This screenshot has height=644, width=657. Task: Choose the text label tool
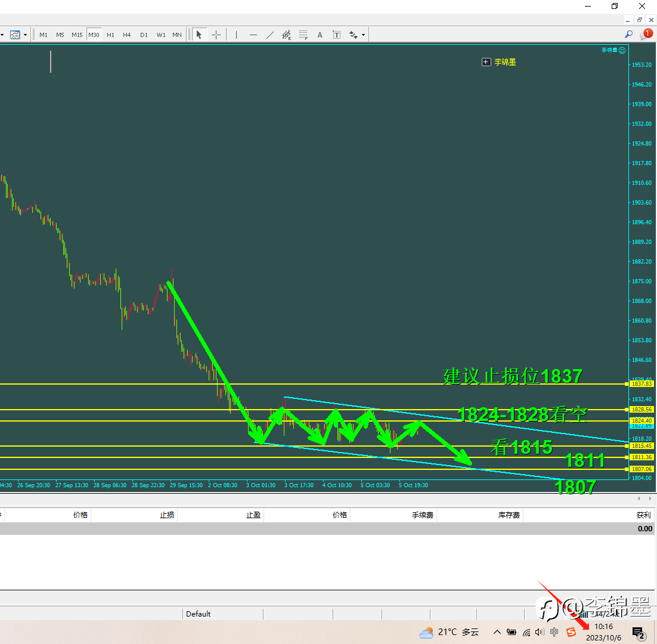[336, 35]
